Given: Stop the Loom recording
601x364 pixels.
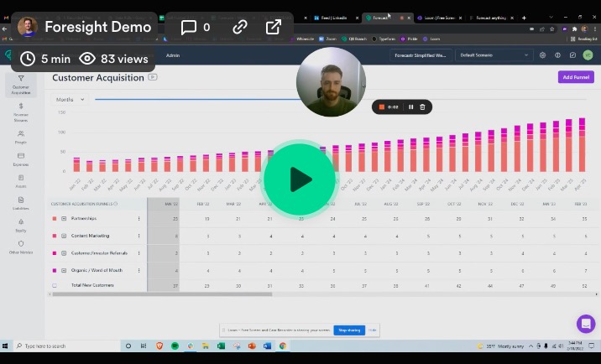Looking at the screenshot, I should (x=382, y=107).
